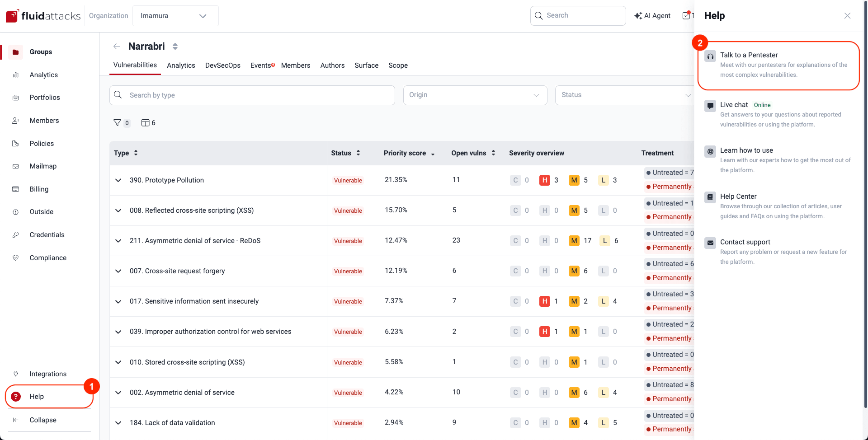Expand the 039. Improper authorization control row
868x440 pixels.
[x=118, y=332]
